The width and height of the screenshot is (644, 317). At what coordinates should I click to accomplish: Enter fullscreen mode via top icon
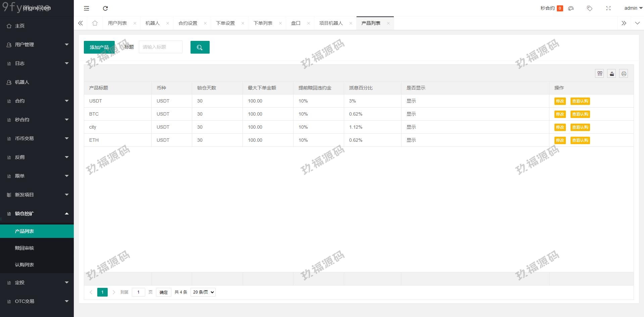point(608,8)
